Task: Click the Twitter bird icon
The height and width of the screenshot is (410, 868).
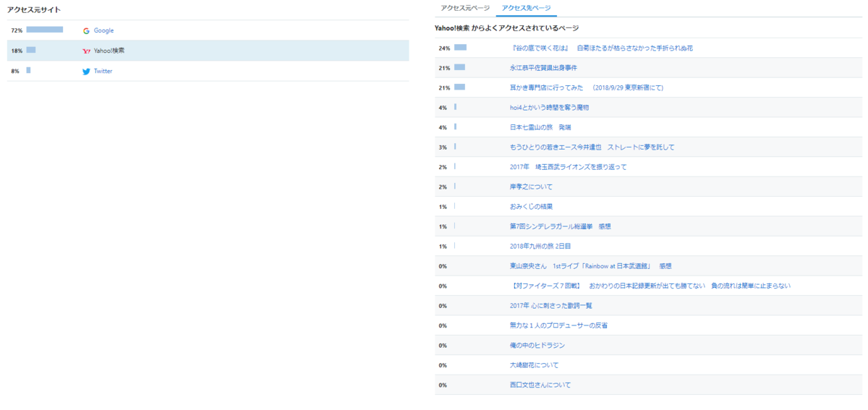Action: coord(86,71)
